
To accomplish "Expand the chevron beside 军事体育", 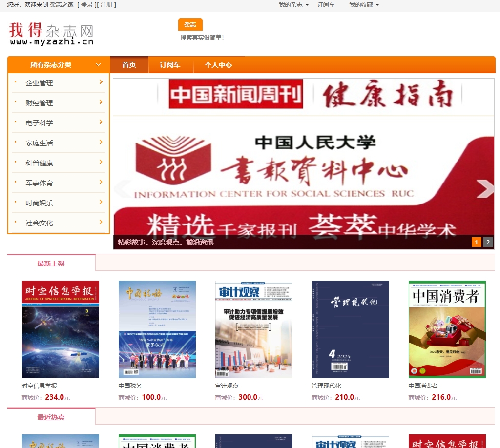I will click(101, 182).
